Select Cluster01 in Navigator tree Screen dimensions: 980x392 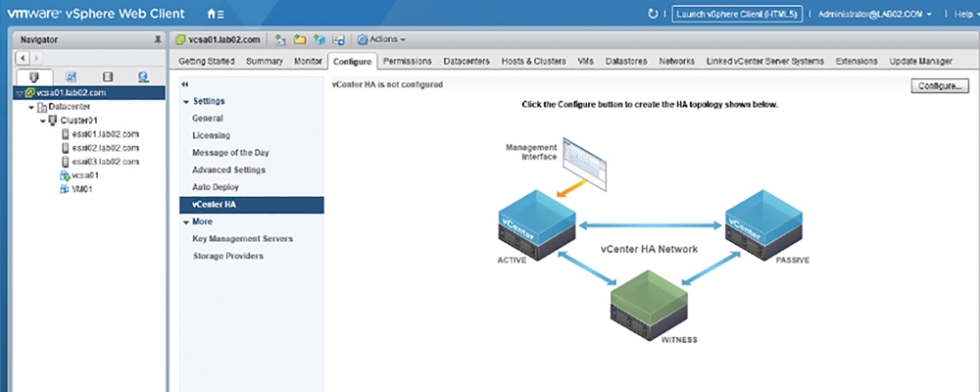point(78,120)
